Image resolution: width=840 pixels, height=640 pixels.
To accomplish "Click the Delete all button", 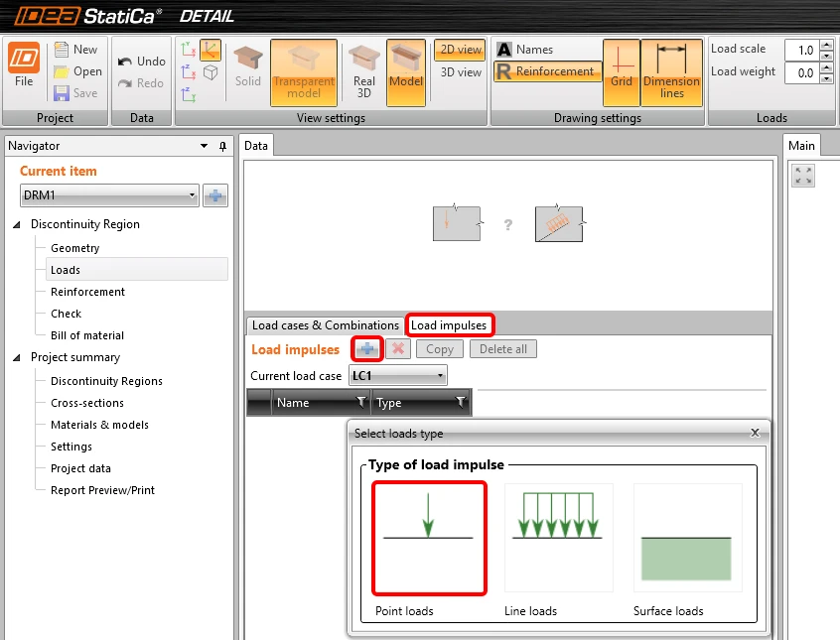I will coord(503,349).
